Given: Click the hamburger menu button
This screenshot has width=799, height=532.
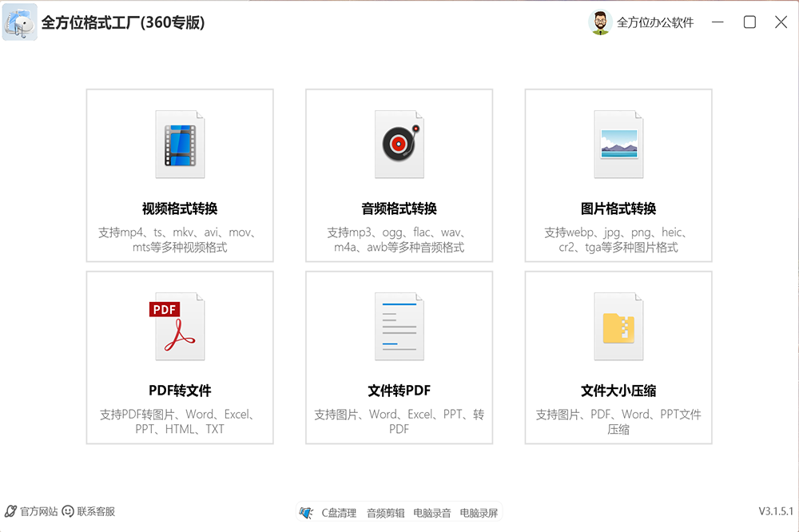Looking at the screenshot, I should pyautogui.click(x=717, y=22).
